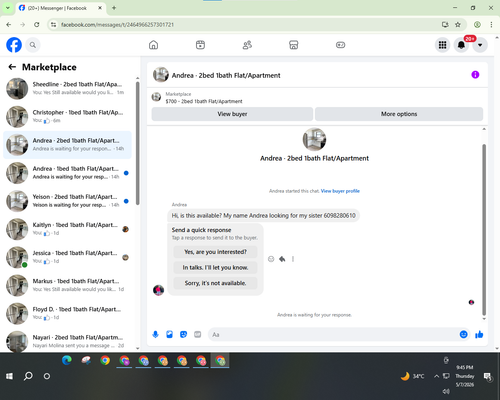Open Kaitlyn 1bed 1bath conversation
The height and width of the screenshot is (400, 500).
[x=67, y=229]
